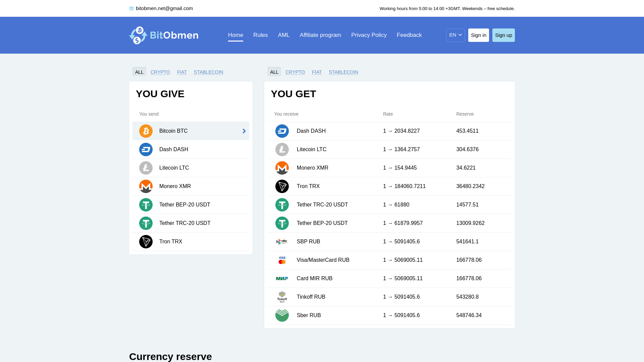Open Privacy Policy page

click(369, 35)
